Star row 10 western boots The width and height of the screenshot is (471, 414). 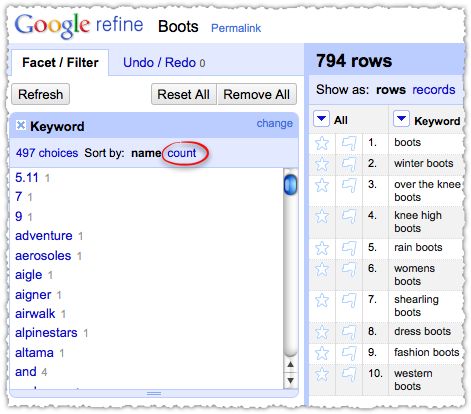[x=322, y=374]
